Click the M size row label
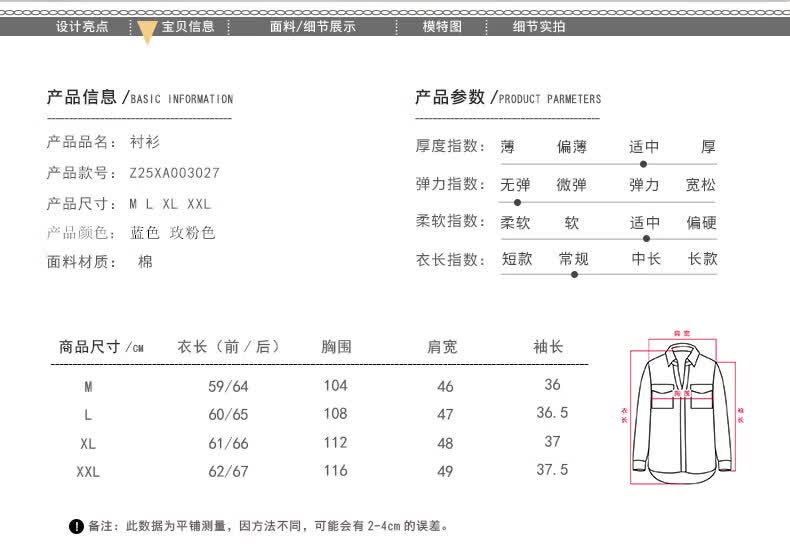 (x=88, y=387)
